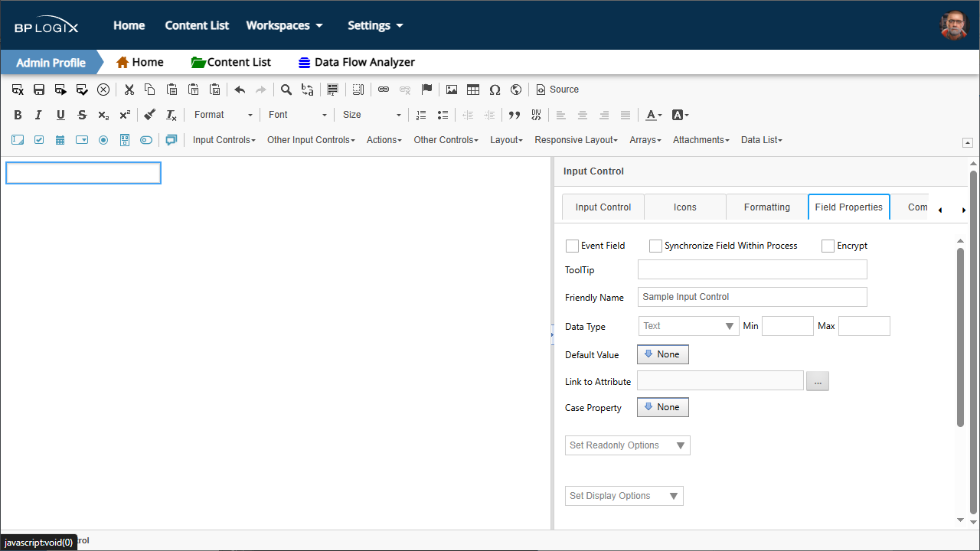
Task: Apply Strikethrough formatting
Action: point(82,115)
